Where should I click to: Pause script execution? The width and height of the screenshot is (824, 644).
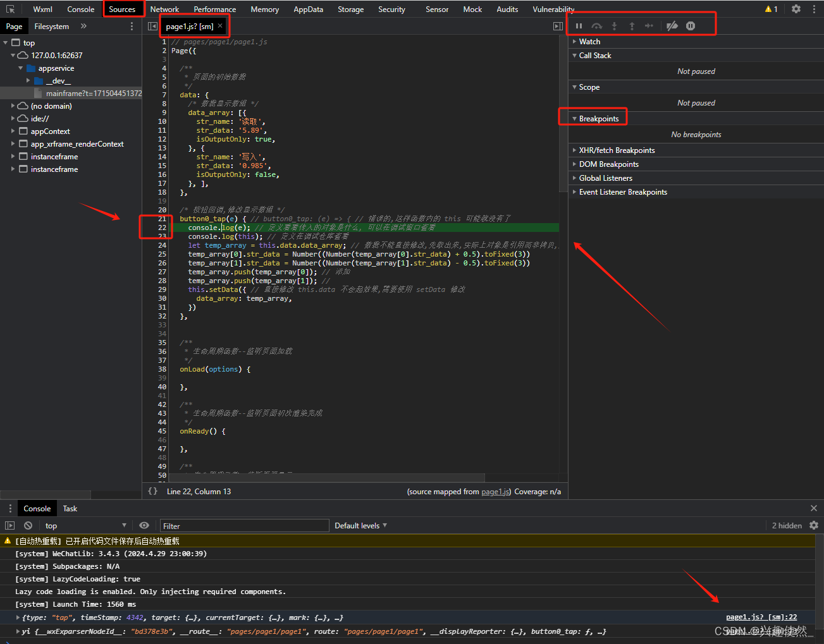579,26
